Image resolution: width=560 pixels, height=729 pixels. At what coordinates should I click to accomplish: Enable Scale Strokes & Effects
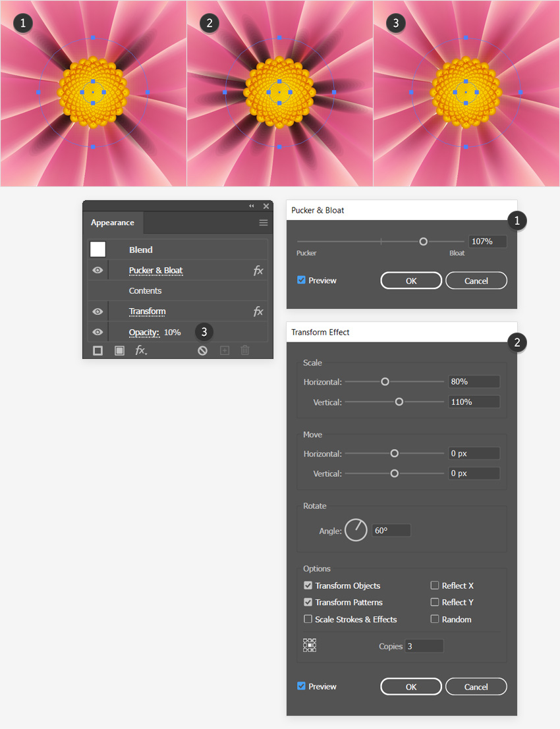(x=308, y=619)
